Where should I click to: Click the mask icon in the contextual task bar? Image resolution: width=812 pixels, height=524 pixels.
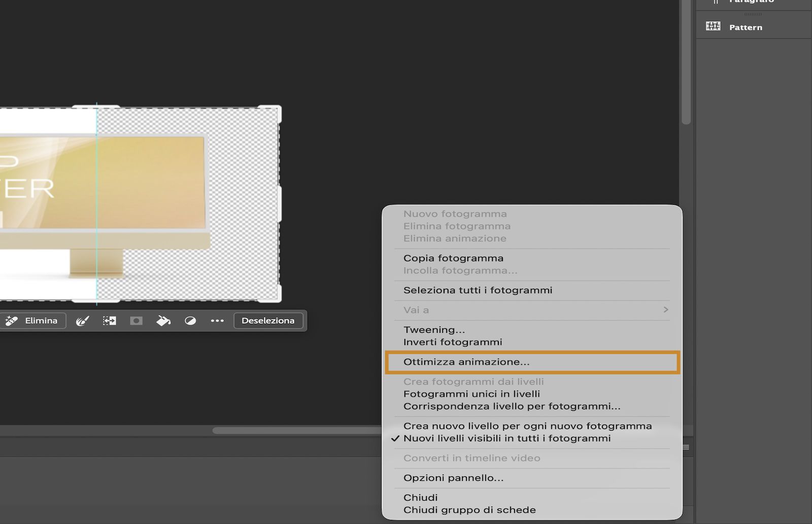point(136,321)
